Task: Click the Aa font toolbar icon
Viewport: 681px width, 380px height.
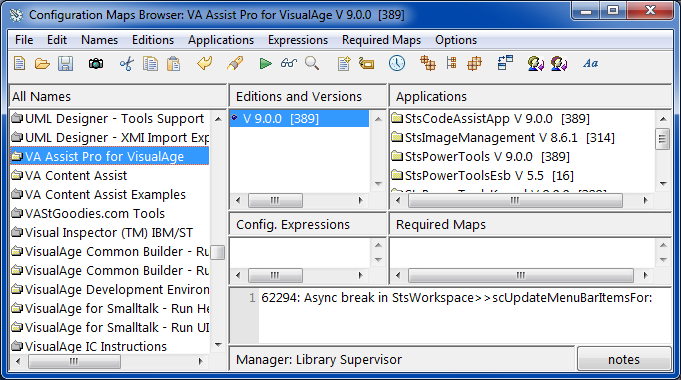Action: (590, 63)
